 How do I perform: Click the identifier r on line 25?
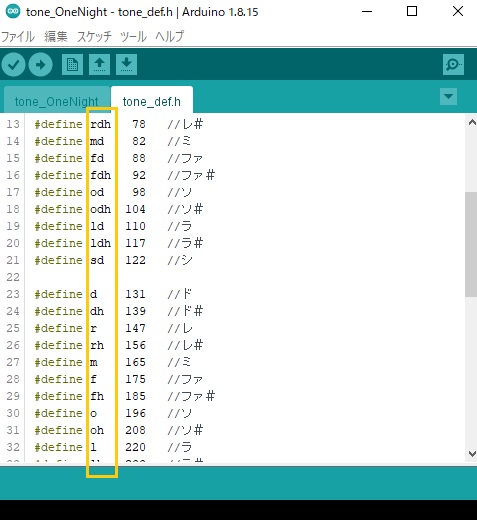pos(94,328)
